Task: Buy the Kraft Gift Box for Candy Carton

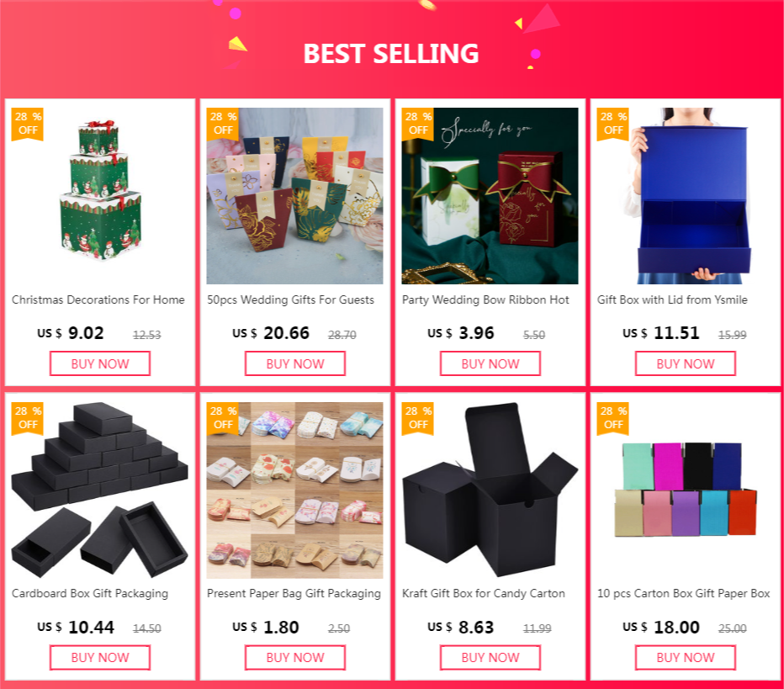Action: [490, 658]
